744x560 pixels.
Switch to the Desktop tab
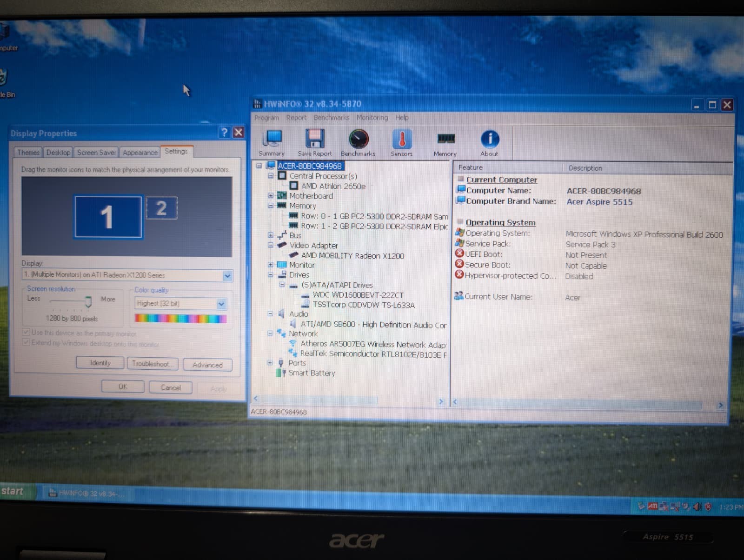coord(58,153)
